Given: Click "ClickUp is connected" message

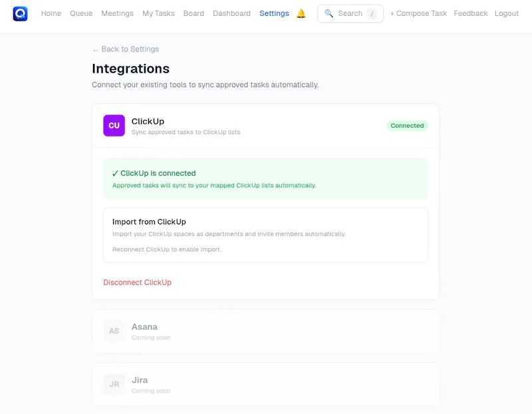Looking at the screenshot, I should [154, 173].
